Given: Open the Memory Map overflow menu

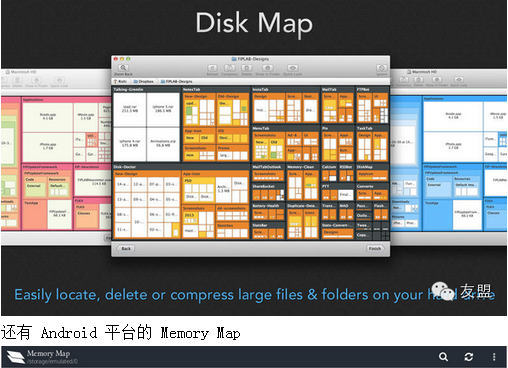Looking at the screenshot, I should click(494, 357).
